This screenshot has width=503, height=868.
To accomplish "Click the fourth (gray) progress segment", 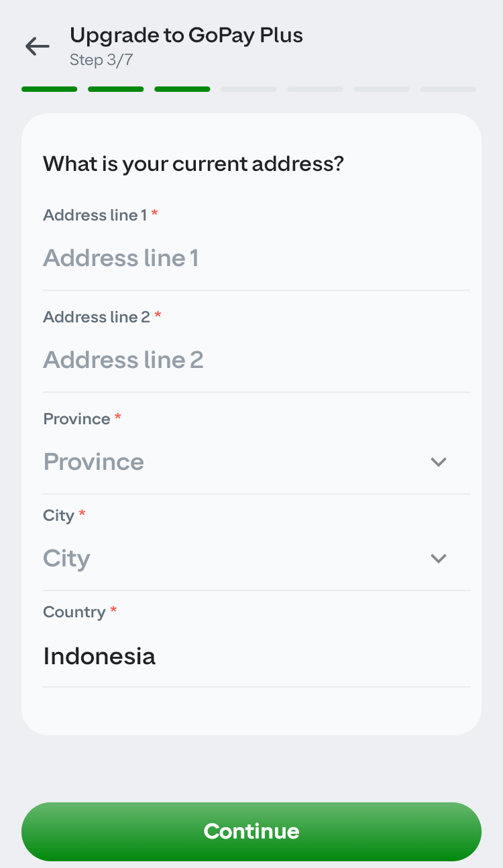I will coord(249,89).
